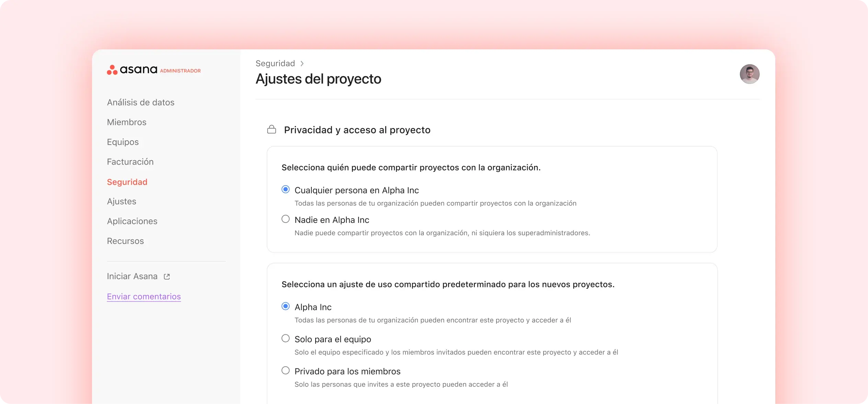Click Seguridad menu item
868x404 pixels.
point(127,181)
